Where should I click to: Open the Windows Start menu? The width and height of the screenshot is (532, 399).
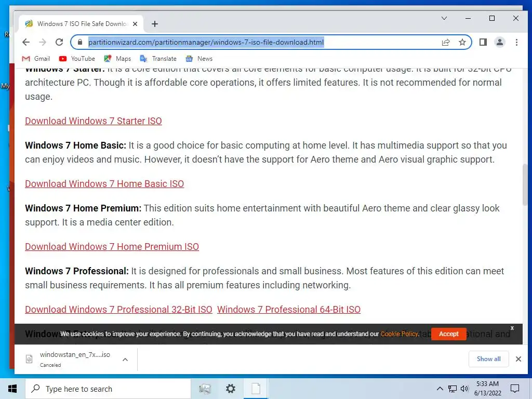[12, 389]
